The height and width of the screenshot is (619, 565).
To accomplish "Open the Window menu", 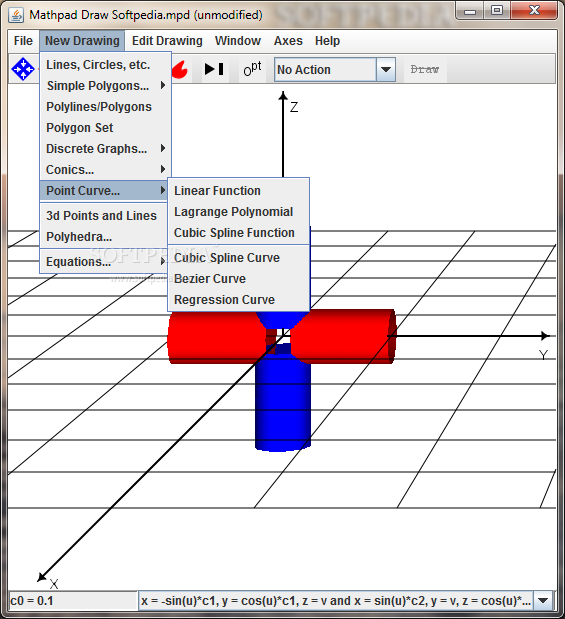I will click(238, 41).
